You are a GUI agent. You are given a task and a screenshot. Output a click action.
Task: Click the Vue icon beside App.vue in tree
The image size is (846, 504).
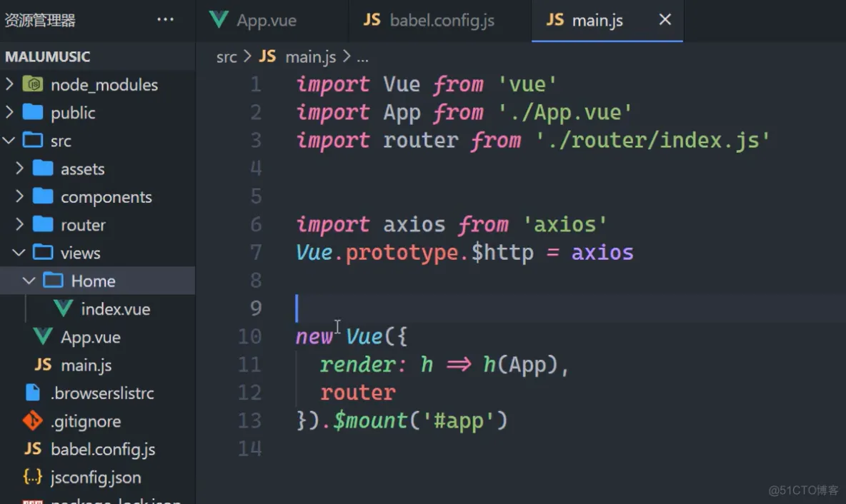pyautogui.click(x=43, y=336)
